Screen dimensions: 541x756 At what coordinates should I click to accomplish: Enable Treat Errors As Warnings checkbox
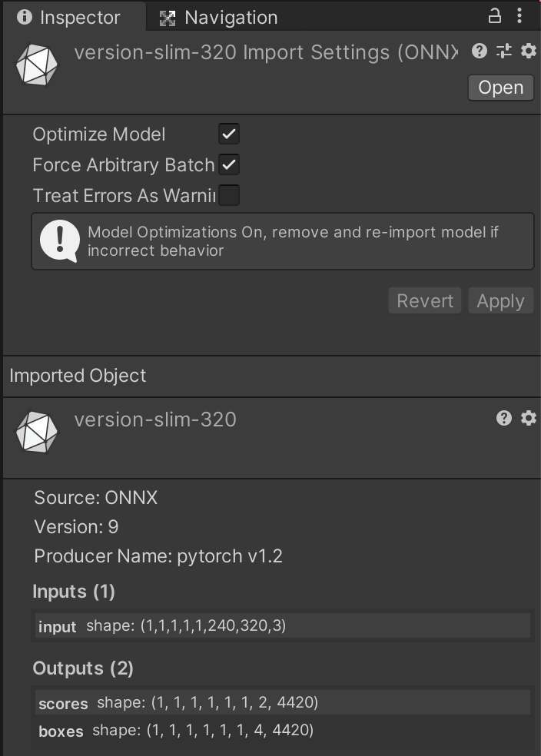click(229, 195)
